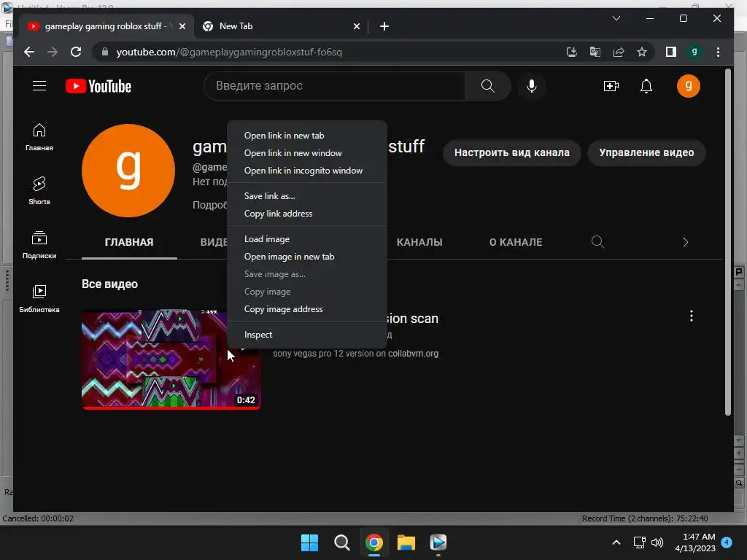Screen dimensions: 747x560
Task: Open Shorts in the sidebar
Action: [39, 191]
